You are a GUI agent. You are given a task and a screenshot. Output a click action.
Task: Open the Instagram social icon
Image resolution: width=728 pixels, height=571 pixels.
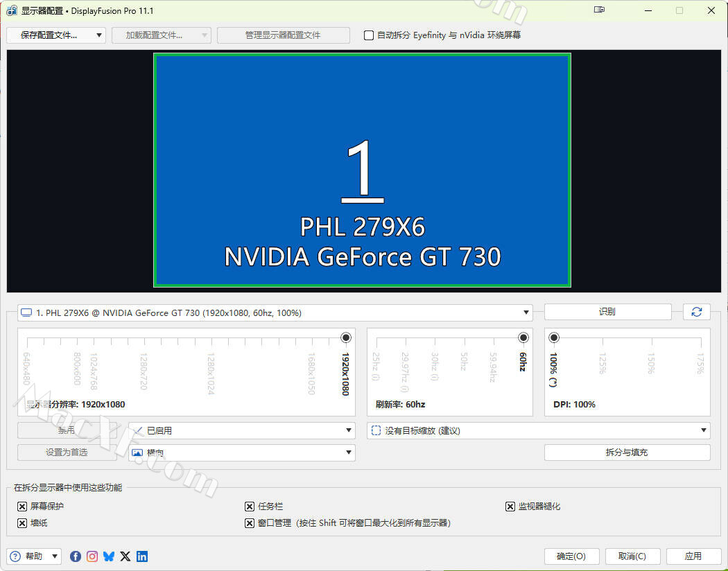click(x=92, y=556)
